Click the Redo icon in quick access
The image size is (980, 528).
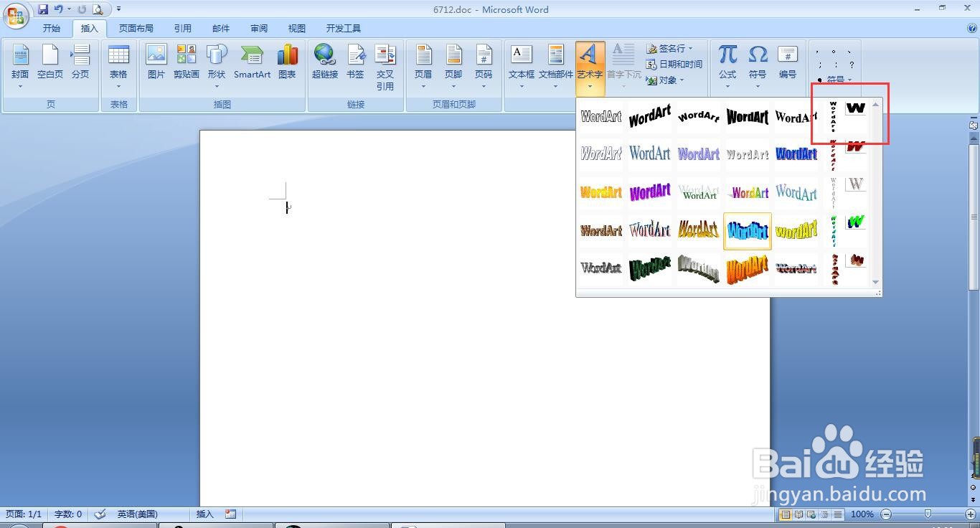82,9
